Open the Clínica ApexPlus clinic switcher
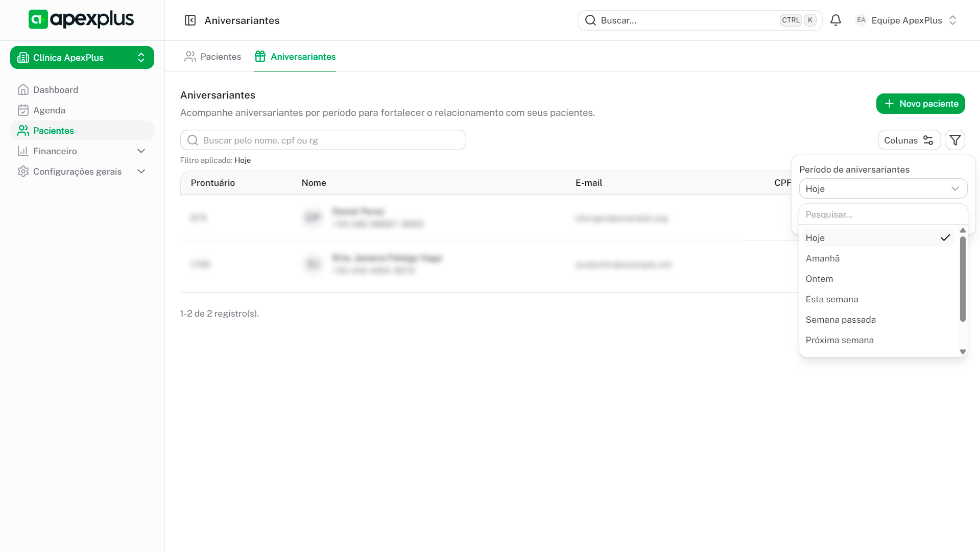980x551 pixels. (x=82, y=58)
